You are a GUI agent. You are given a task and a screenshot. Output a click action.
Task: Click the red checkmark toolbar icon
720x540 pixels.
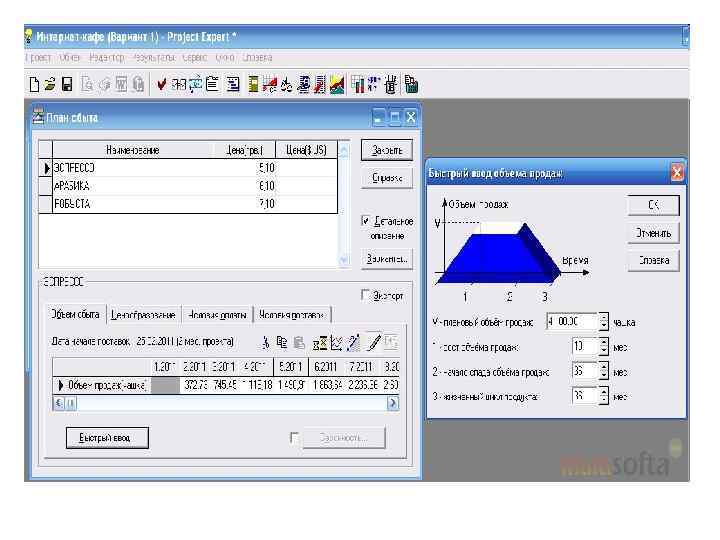[x=161, y=84]
